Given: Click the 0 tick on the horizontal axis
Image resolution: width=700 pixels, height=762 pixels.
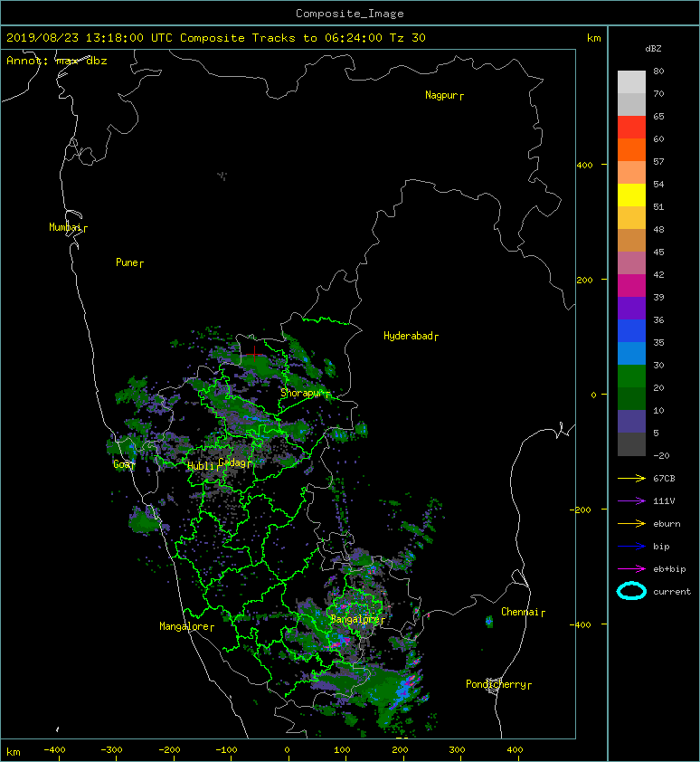Looking at the screenshot, I should [x=287, y=750].
